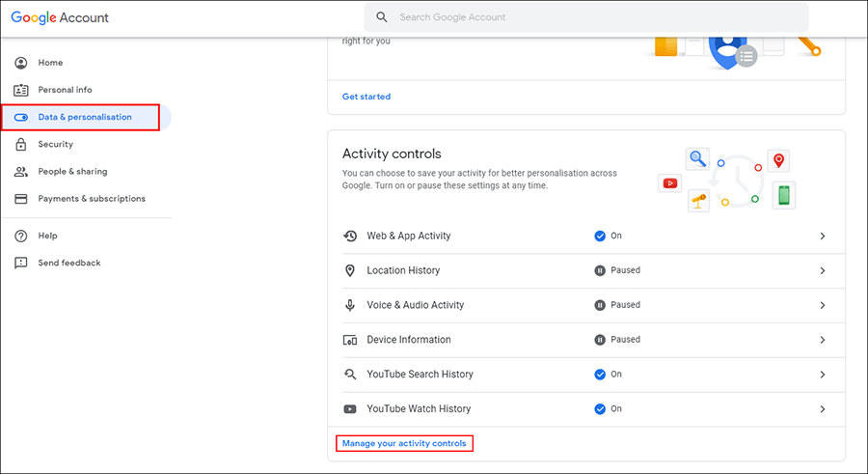The image size is (868, 474).
Task: Click the Personal info ID card icon
Action: [x=21, y=90]
